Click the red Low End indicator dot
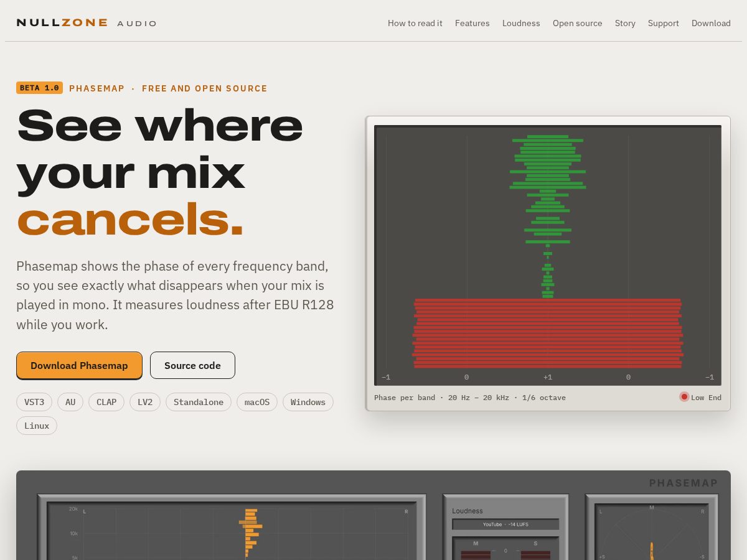The width and height of the screenshot is (747, 560). (684, 397)
